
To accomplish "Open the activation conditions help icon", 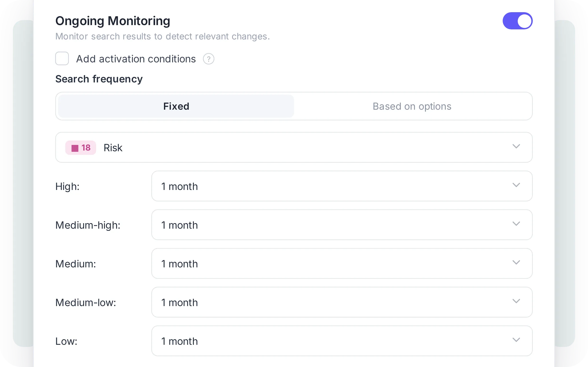I will (x=208, y=59).
